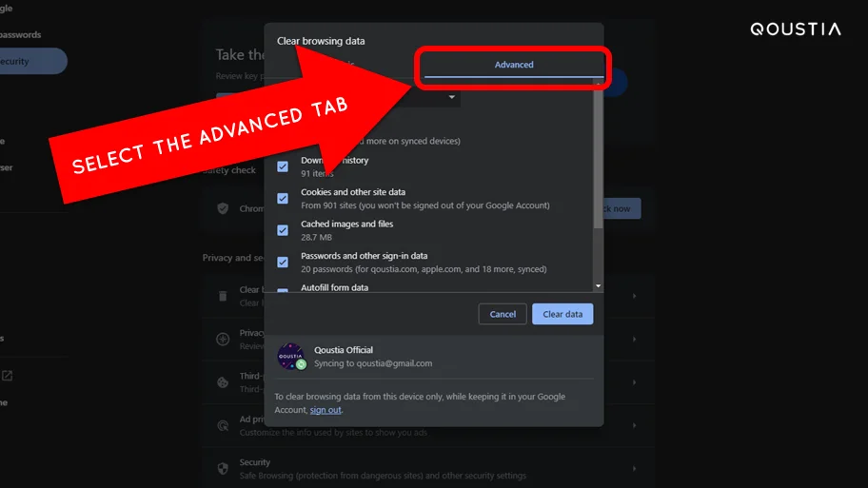Click the 'Qoustia Official' account name

344,350
